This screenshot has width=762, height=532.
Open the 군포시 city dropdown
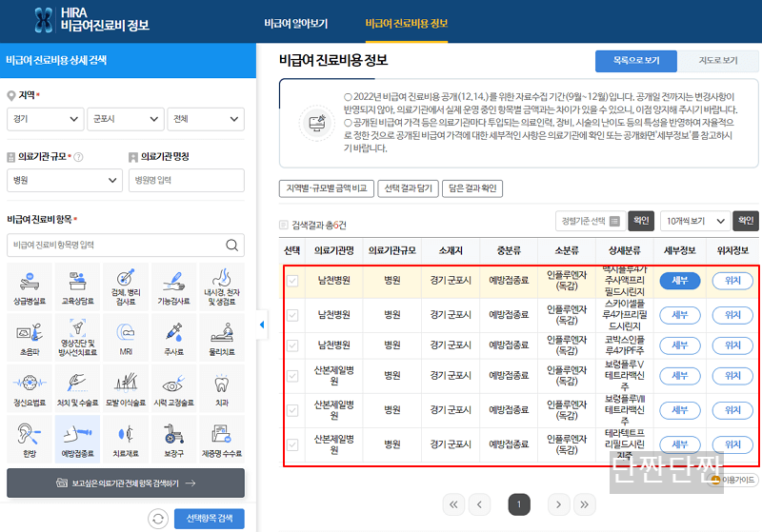pyautogui.click(x=126, y=119)
